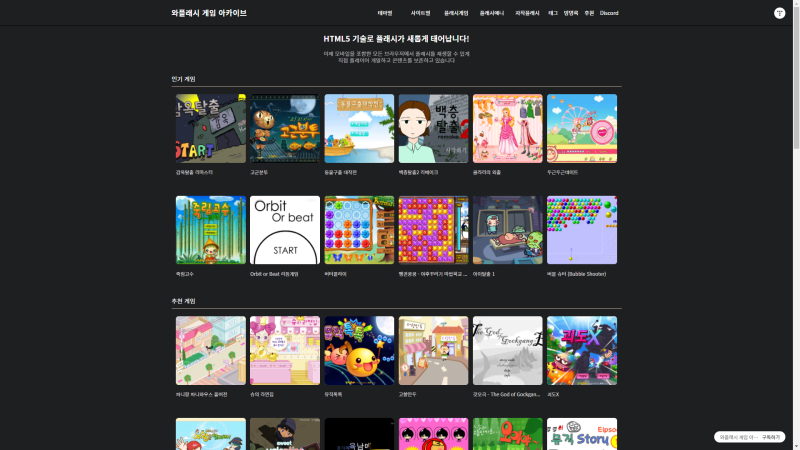The width and height of the screenshot is (800, 450).
Task: Click the 괴도X title text
Action: point(553,394)
